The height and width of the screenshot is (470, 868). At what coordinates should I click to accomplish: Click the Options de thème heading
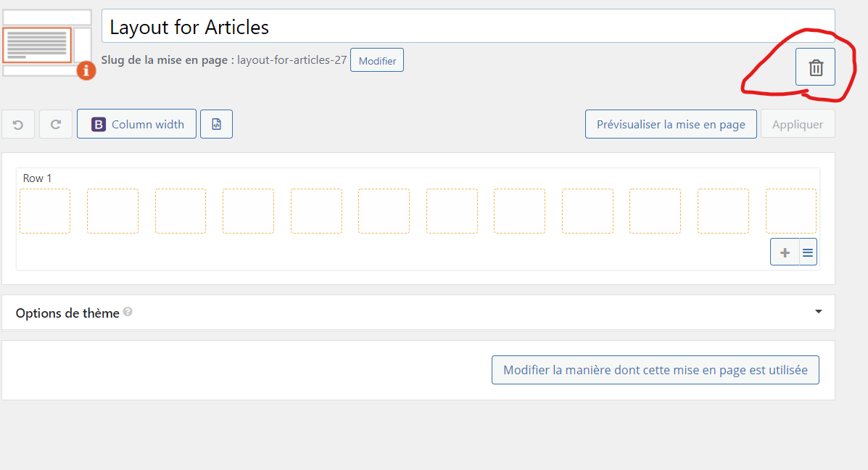(x=67, y=313)
